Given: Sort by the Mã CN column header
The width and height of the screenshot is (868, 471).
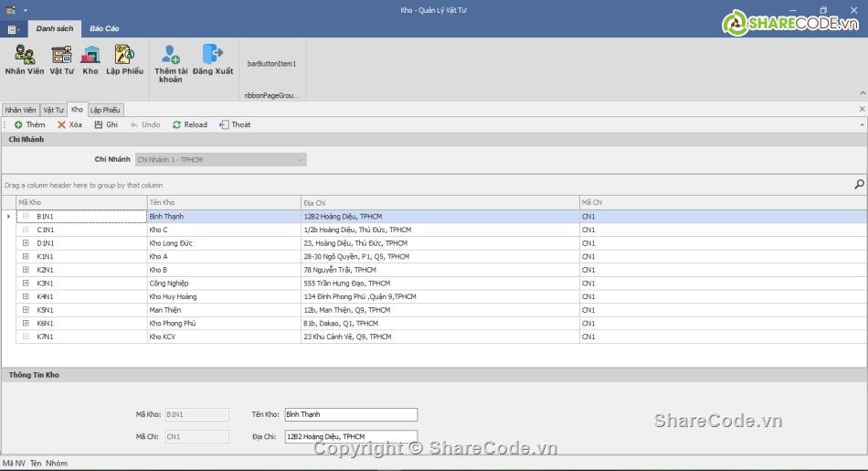Looking at the screenshot, I should tap(723, 202).
